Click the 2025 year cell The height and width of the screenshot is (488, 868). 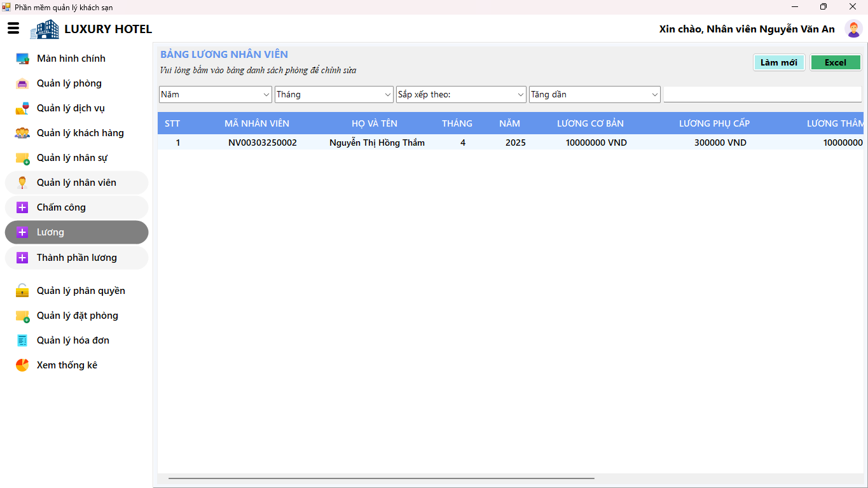point(516,143)
